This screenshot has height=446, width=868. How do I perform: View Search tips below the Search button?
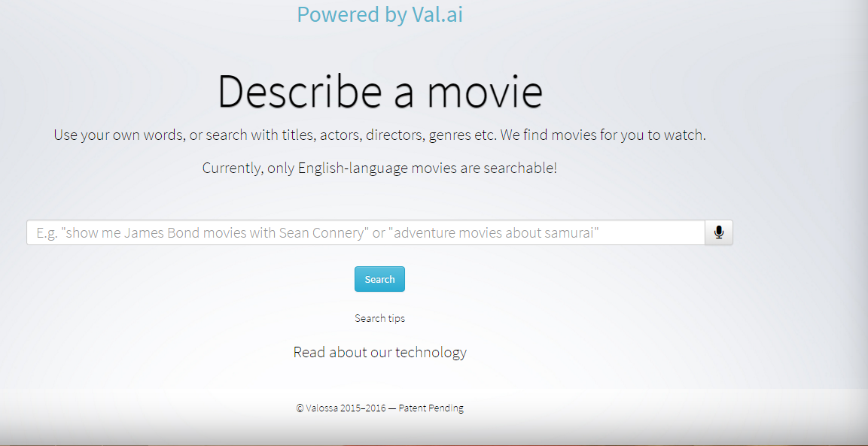pos(379,317)
